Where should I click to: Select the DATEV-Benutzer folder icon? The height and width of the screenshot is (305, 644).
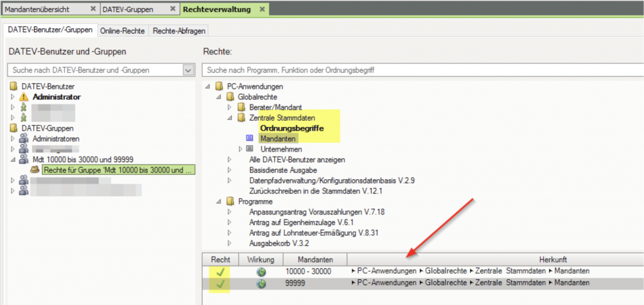14,86
